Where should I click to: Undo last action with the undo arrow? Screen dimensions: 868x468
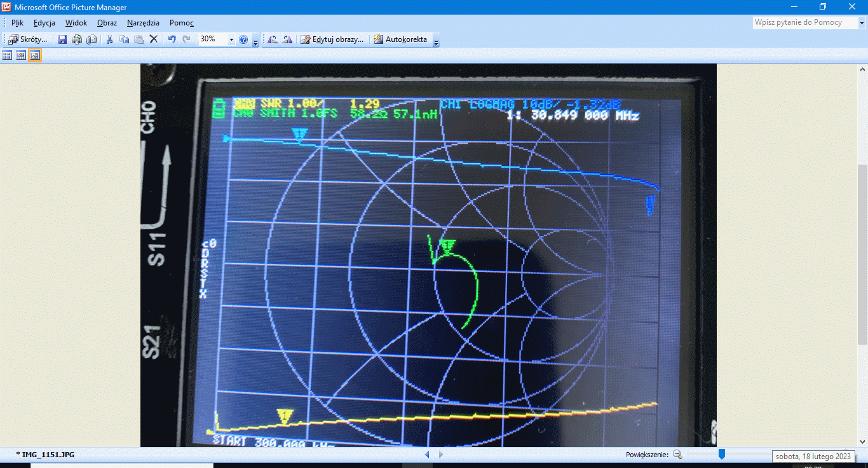pyautogui.click(x=172, y=39)
